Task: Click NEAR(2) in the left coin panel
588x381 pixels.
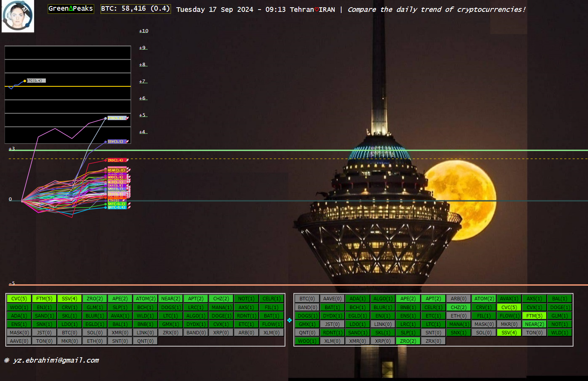Action: click(171, 299)
